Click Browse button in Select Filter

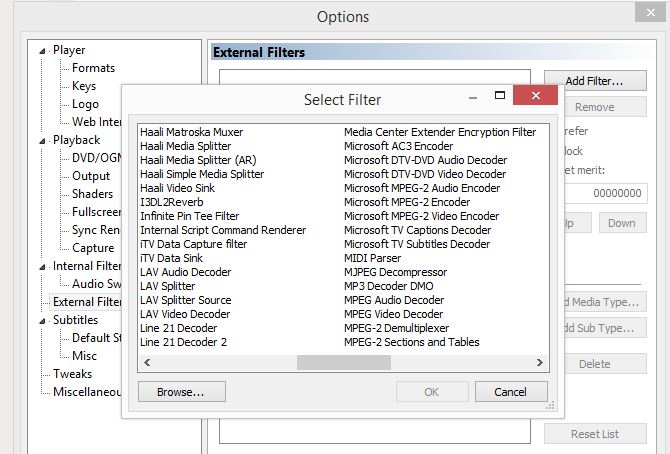(x=182, y=392)
